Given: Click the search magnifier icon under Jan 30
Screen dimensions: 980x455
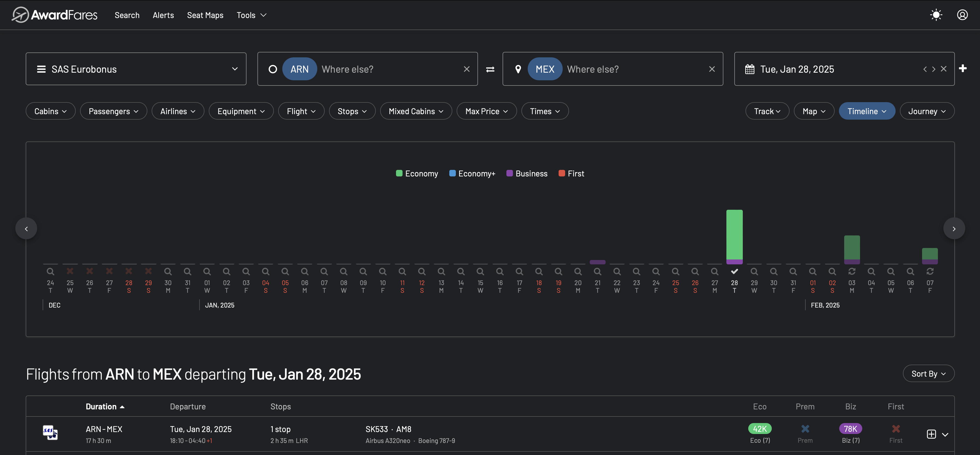Looking at the screenshot, I should [773, 271].
